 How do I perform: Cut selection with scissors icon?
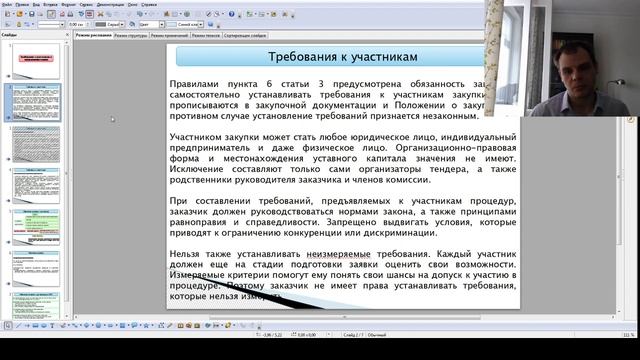(100, 14)
